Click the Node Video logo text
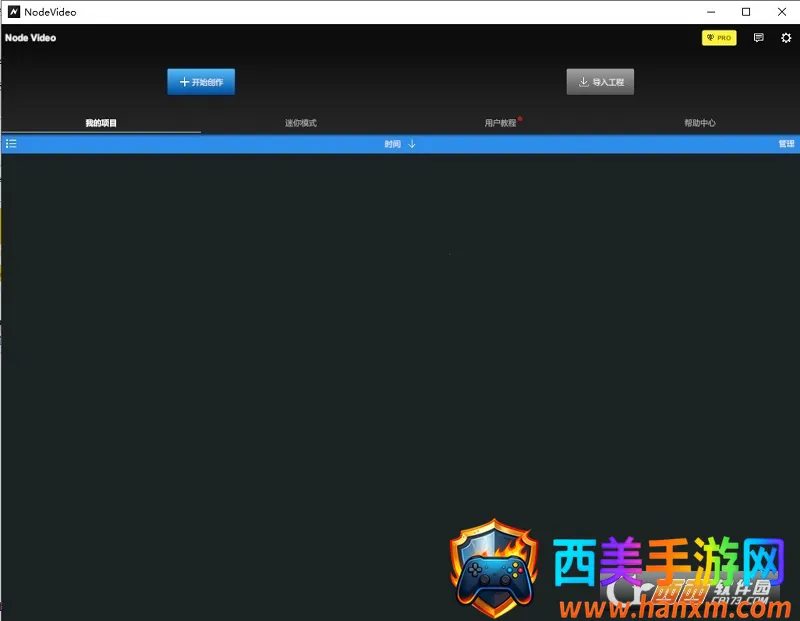Screen dimensions: 800x621 (x=31, y=38)
